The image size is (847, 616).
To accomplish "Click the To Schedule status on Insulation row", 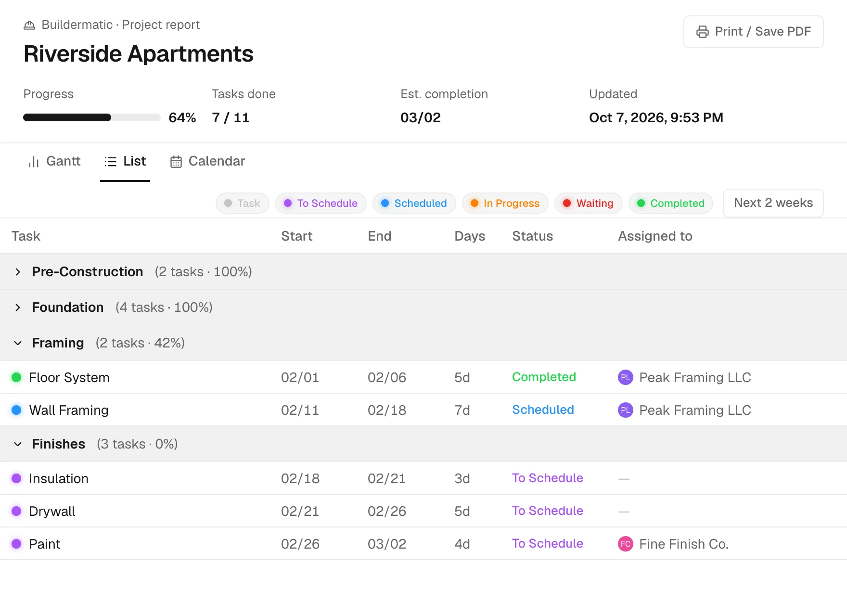I will coord(548,478).
